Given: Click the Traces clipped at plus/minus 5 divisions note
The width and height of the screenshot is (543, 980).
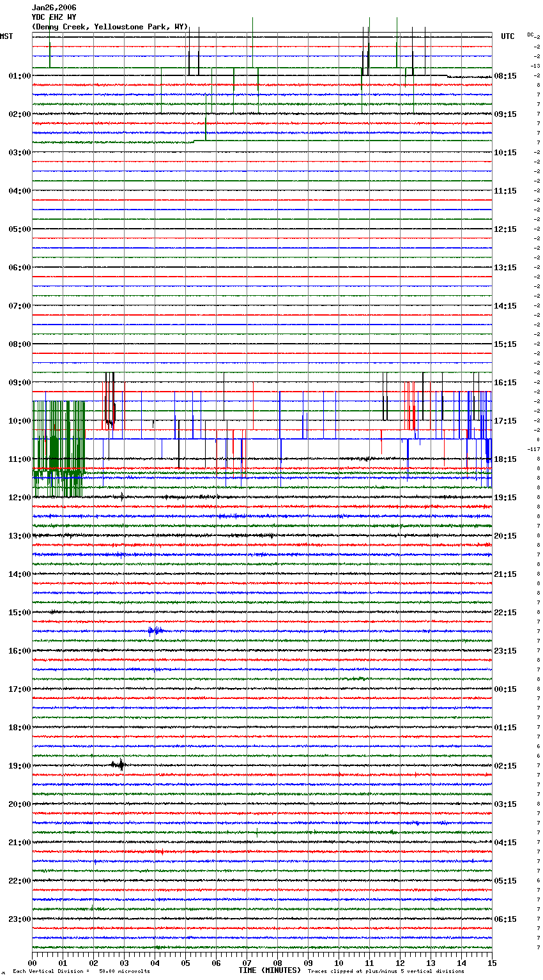Looking at the screenshot, I should click(386, 972).
